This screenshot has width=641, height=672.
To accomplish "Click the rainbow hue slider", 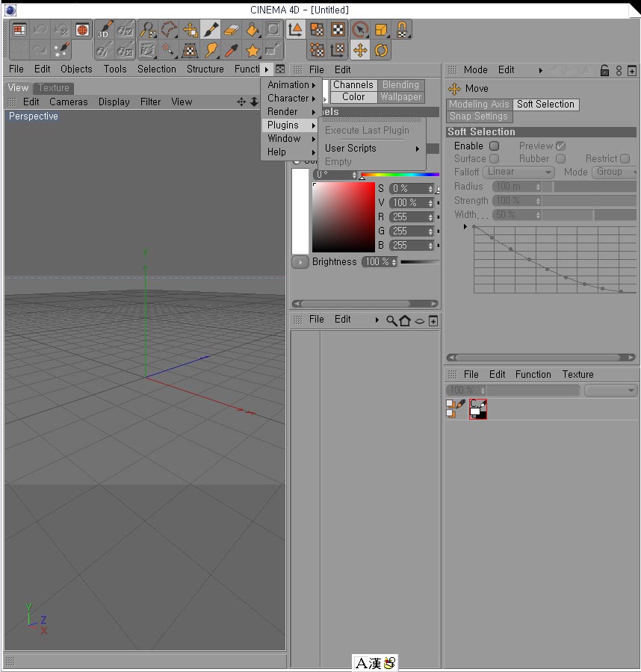I will 400,175.
